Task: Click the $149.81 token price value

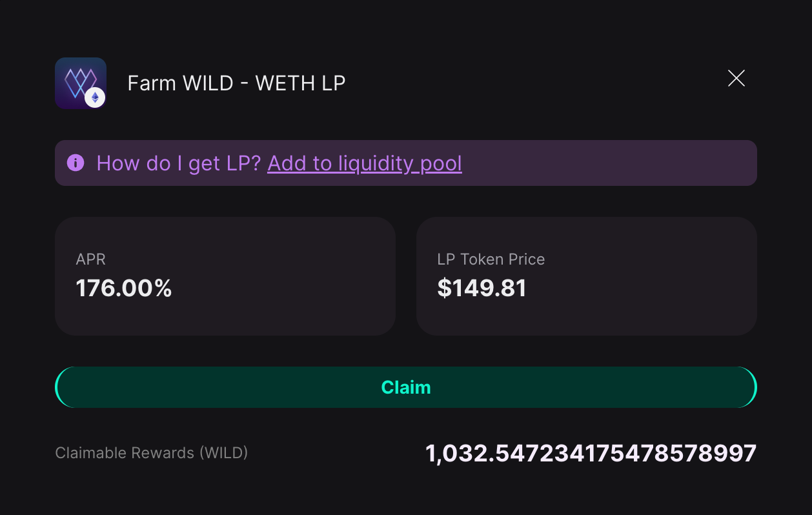Action: pos(482,288)
